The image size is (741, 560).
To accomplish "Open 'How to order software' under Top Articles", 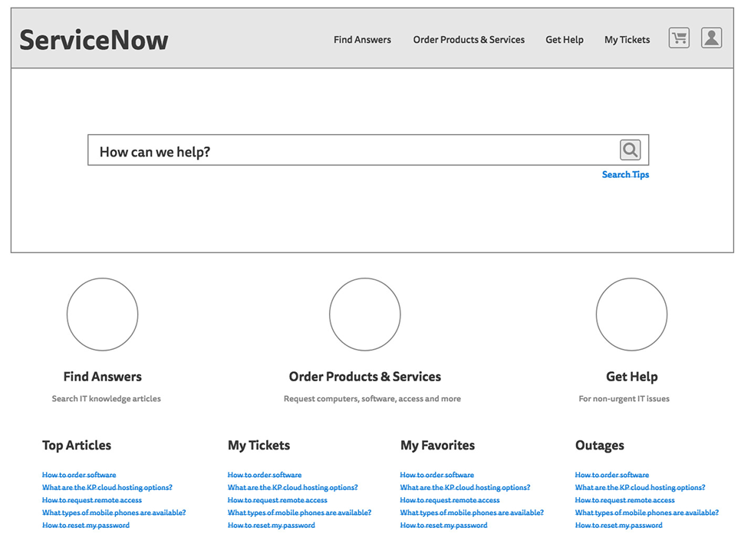I will 79,475.
